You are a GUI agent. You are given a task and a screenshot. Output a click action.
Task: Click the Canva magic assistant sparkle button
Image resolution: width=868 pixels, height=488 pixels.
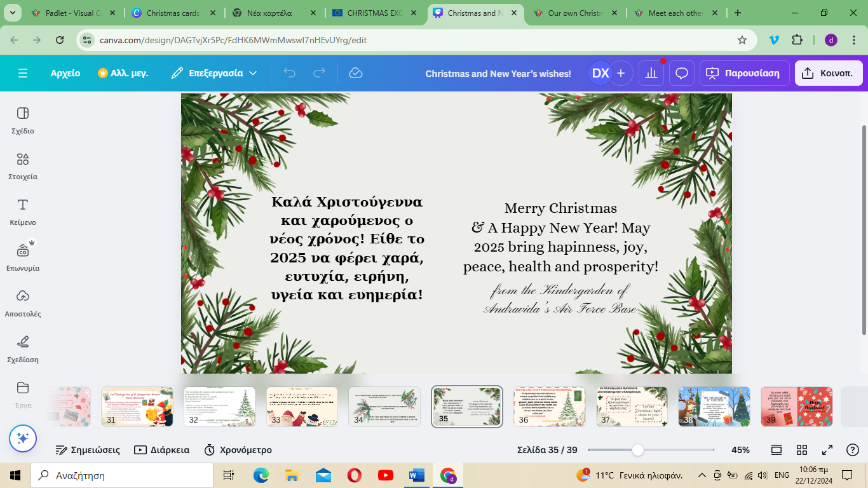[x=23, y=438]
